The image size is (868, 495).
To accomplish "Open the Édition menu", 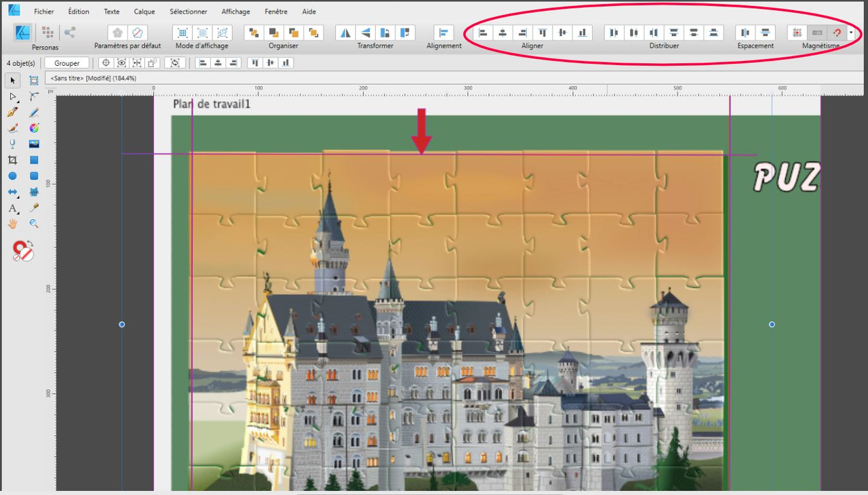I will pos(79,12).
